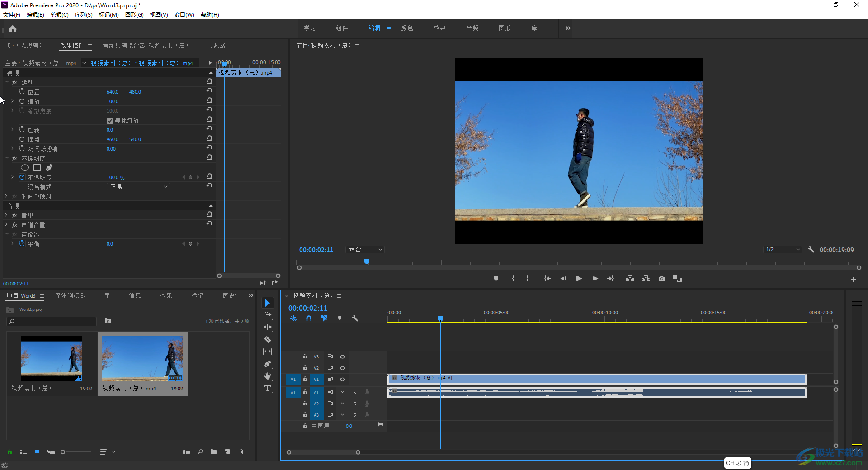868x470 pixels.
Task: Step forward one frame
Action: click(x=595, y=279)
